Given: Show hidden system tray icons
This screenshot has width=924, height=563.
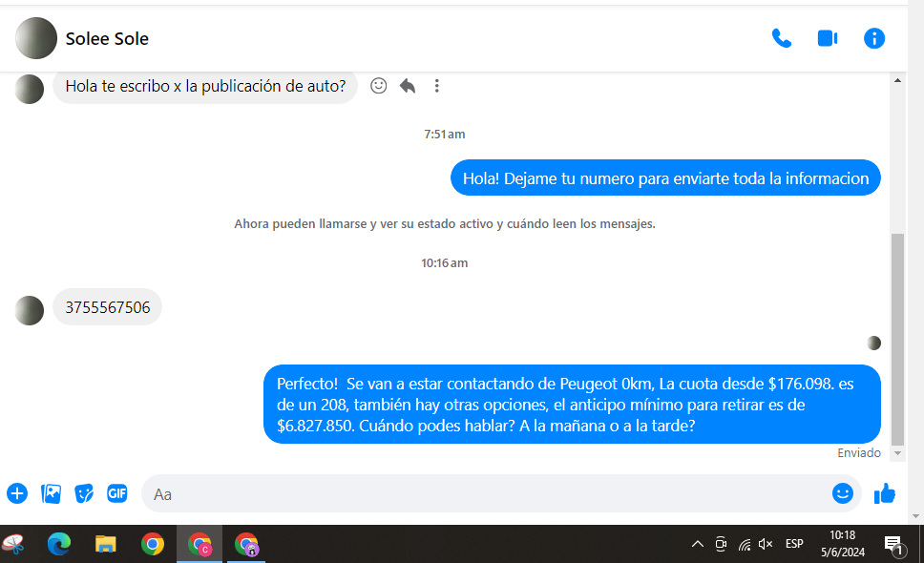Looking at the screenshot, I should pyautogui.click(x=698, y=544).
